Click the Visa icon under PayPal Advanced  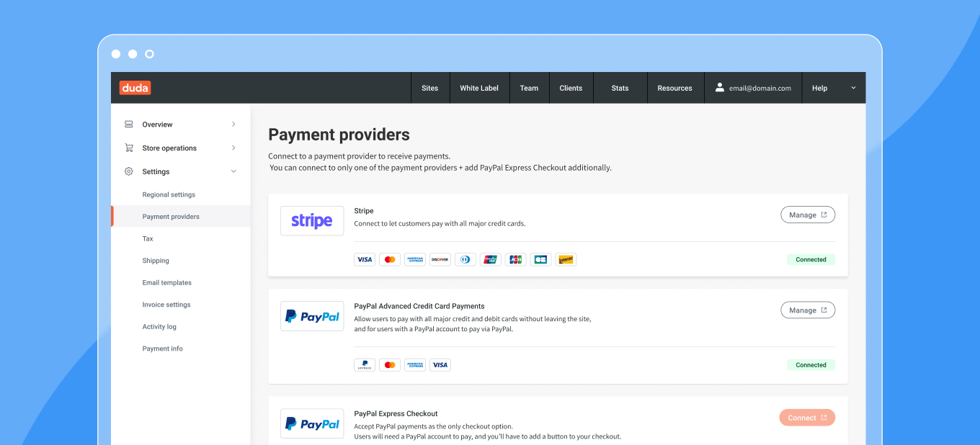tap(440, 365)
